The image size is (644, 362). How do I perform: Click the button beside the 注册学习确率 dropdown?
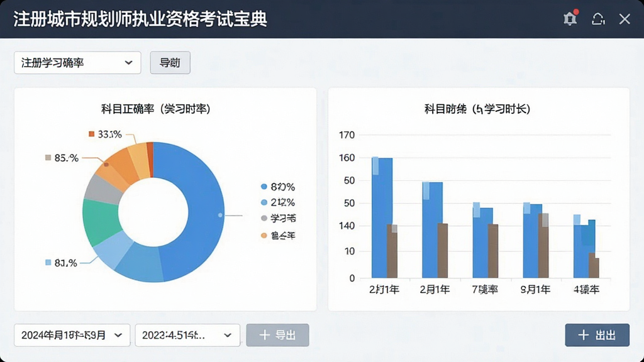click(x=170, y=63)
